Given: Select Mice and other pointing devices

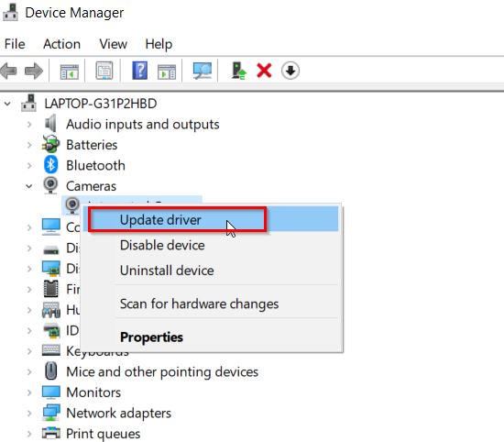Looking at the screenshot, I should tap(162, 372).
